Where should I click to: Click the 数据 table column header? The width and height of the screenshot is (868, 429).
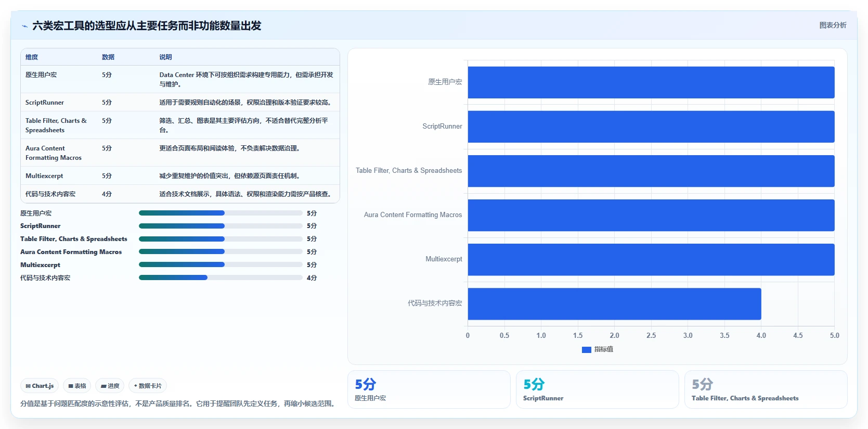(108, 57)
